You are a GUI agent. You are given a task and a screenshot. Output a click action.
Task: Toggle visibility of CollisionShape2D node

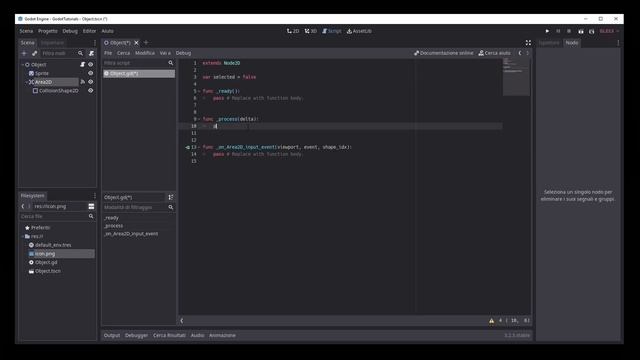pos(91,91)
